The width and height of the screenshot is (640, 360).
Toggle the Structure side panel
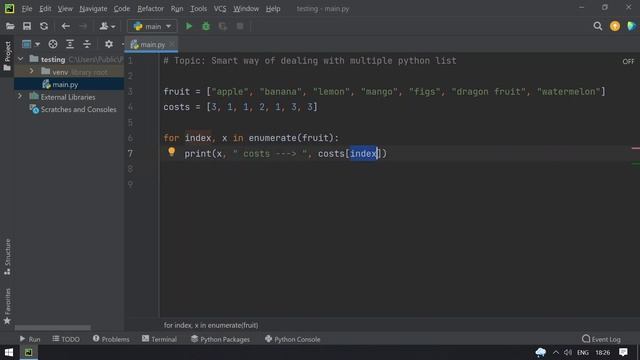click(x=7, y=256)
